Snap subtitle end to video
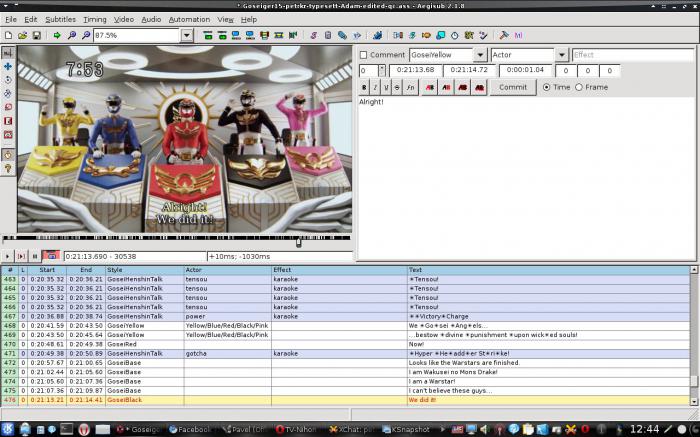The image size is (700, 437). (250, 35)
